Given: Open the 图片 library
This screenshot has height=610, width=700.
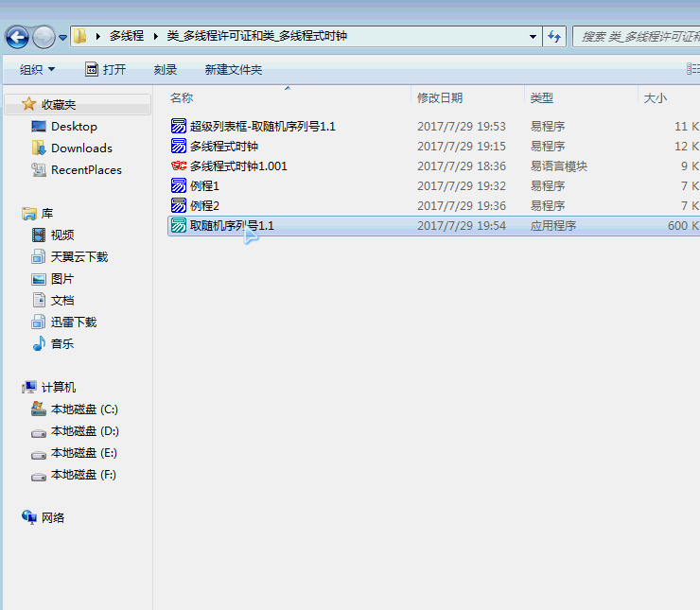Looking at the screenshot, I should [x=62, y=279].
